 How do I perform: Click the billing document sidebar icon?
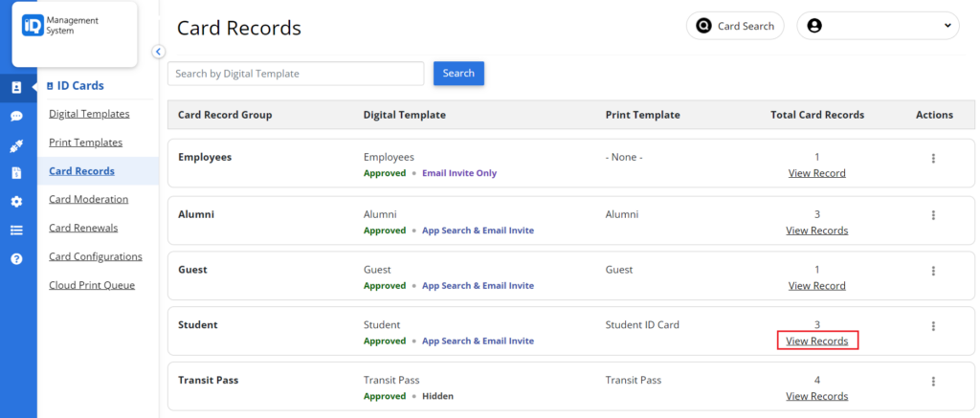pos(16,173)
